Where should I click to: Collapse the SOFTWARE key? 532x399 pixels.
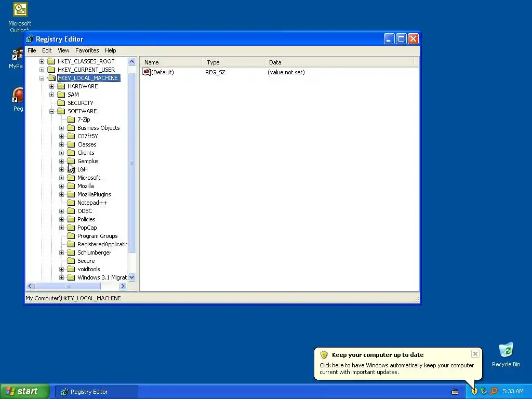pyautogui.click(x=51, y=111)
